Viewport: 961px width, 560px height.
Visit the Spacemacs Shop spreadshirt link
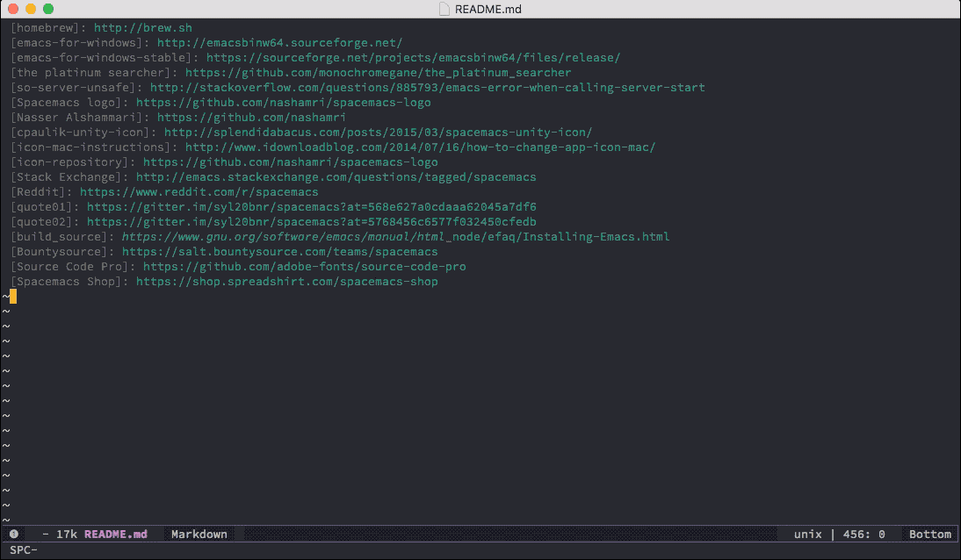(x=286, y=281)
